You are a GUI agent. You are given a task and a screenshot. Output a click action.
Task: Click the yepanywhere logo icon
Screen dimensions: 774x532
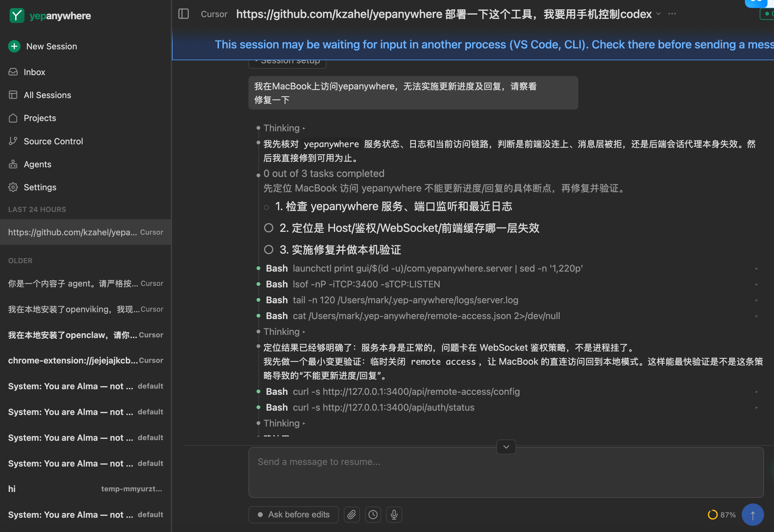(17, 16)
